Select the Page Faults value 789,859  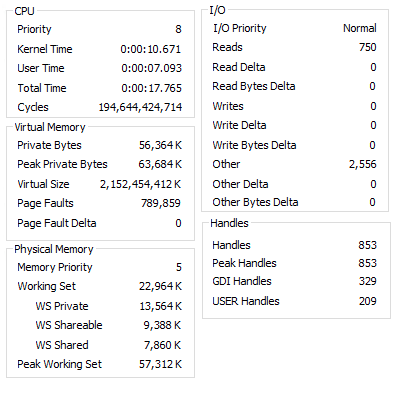tap(161, 203)
